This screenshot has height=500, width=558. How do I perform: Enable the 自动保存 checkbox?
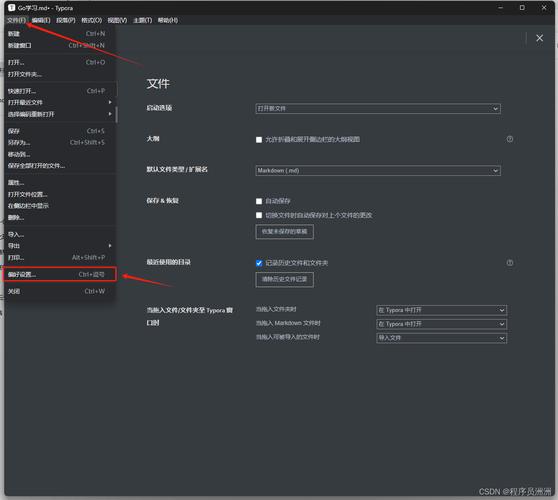[x=259, y=201]
